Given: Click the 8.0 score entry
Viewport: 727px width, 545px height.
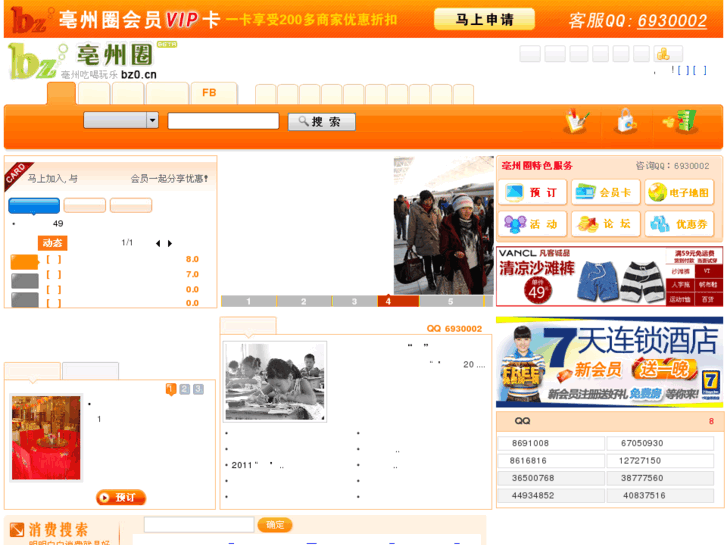Looking at the screenshot, I should tap(192, 259).
